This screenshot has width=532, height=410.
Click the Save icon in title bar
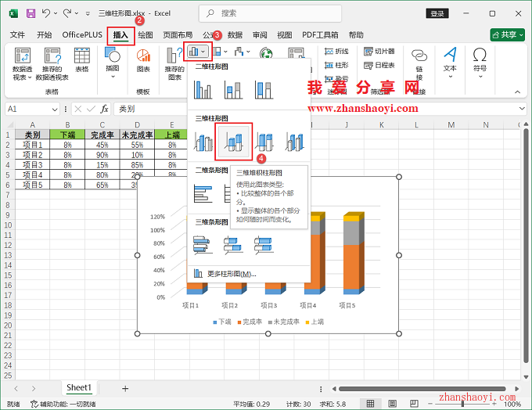pyautogui.click(x=31, y=13)
